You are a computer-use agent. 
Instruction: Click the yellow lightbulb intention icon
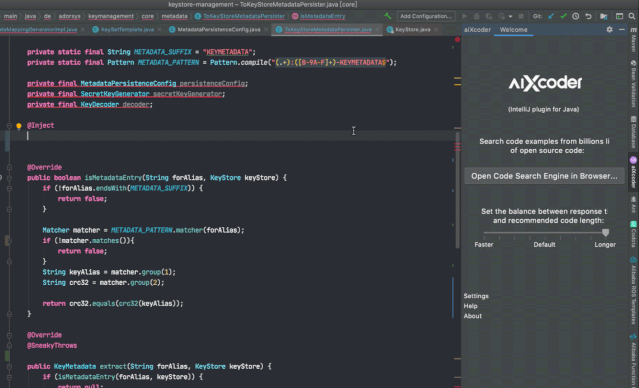click(x=18, y=126)
